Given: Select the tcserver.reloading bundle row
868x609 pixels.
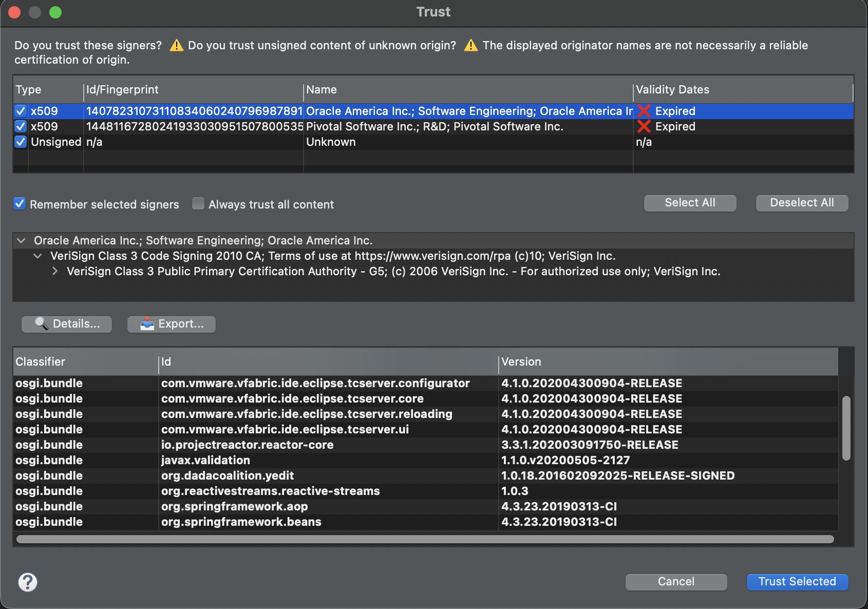Looking at the screenshot, I should (425, 414).
